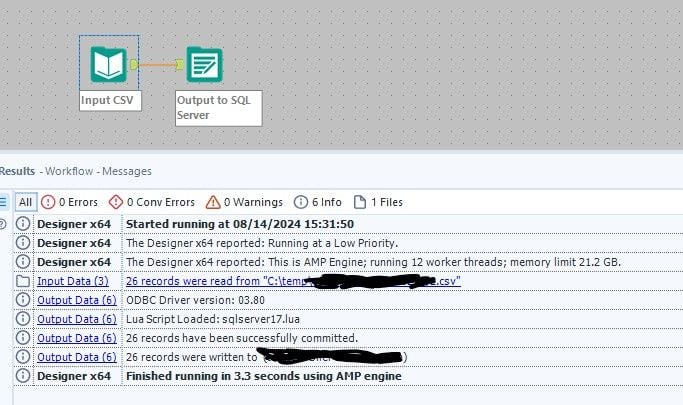Select '26 records were written to' message
Image resolution: width=683 pixels, height=405 pixels.
pos(267,357)
